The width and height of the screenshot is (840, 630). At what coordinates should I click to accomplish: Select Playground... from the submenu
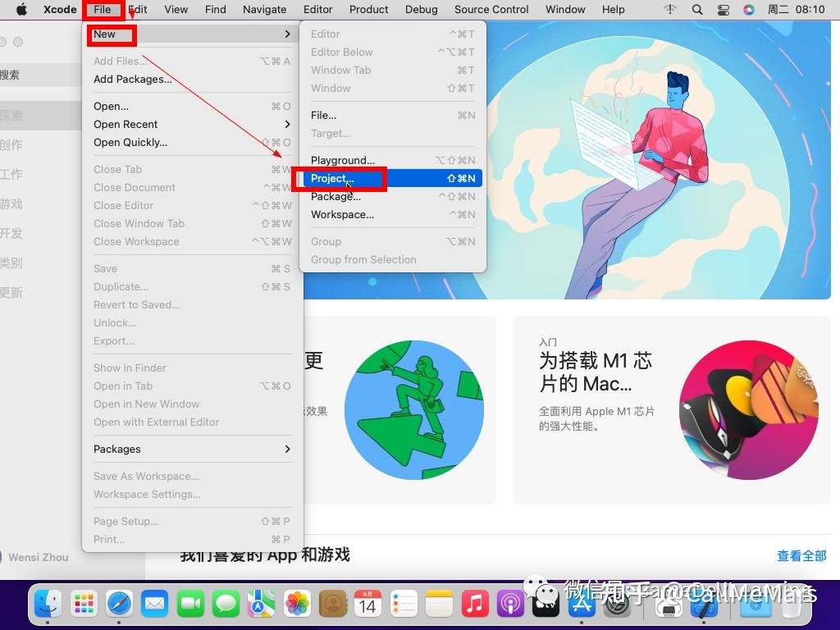[x=393, y=160]
